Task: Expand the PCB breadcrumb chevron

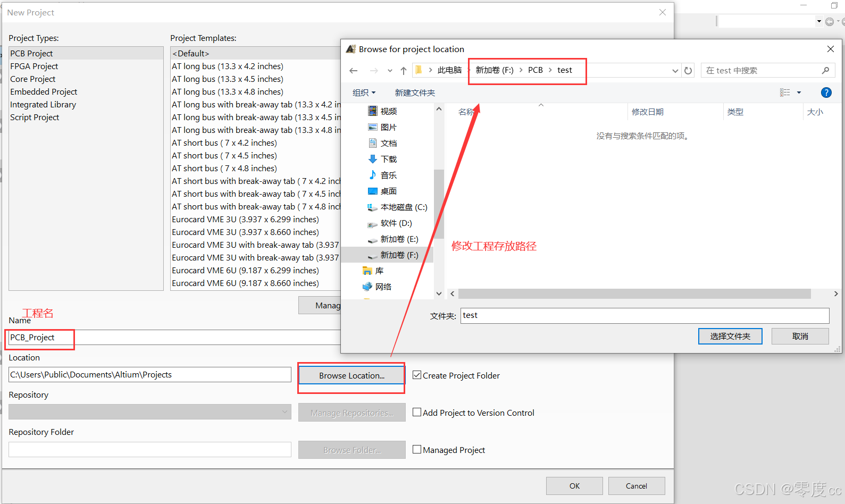Action: (550, 70)
